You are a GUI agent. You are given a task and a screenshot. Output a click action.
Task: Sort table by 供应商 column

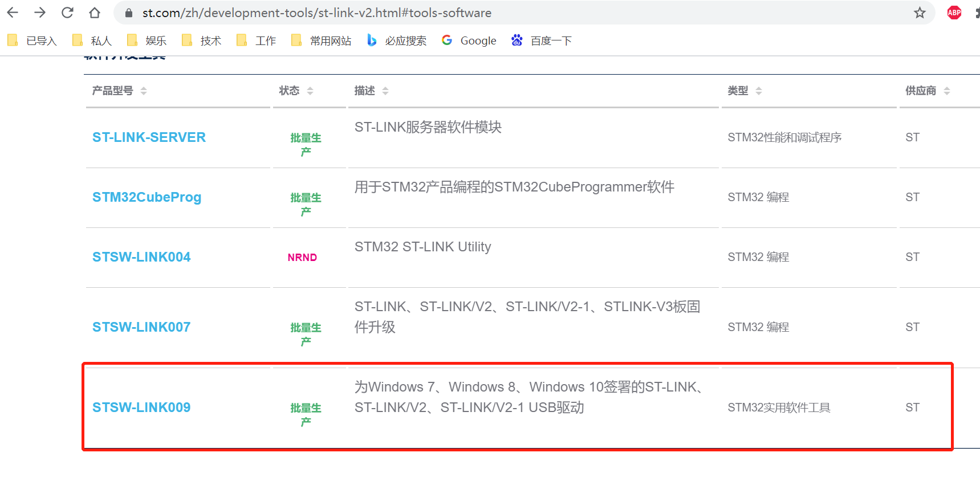pyautogui.click(x=928, y=91)
